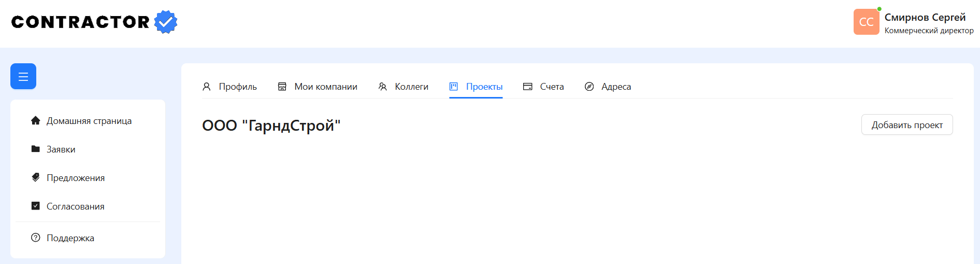980x264 pixels.
Task: Click the tag icon beside Предложения
Action: point(36,177)
